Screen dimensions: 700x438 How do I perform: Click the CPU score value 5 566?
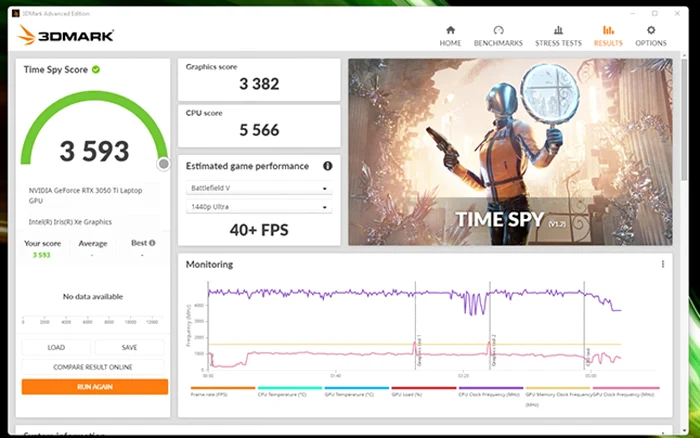coord(259,130)
